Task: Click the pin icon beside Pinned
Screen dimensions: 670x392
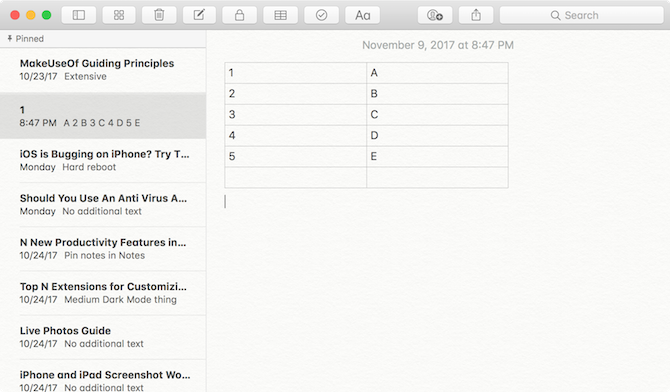Action: tap(9, 38)
